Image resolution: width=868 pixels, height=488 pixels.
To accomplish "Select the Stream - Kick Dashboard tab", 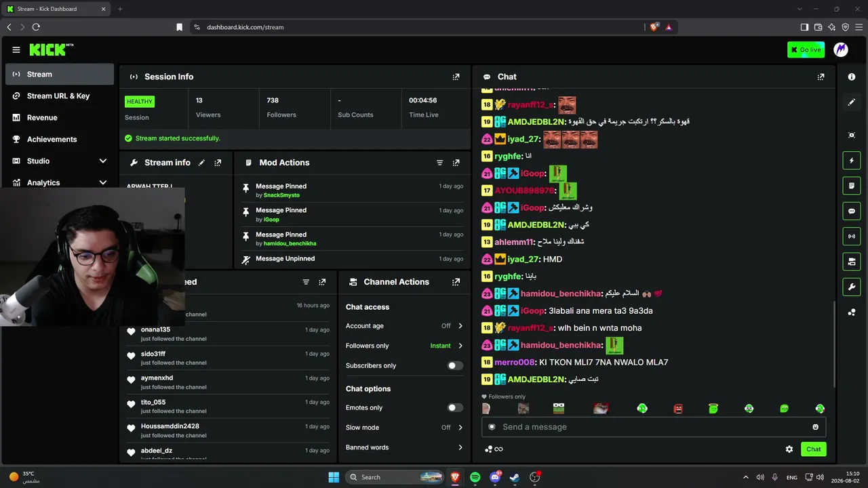I will [56, 9].
